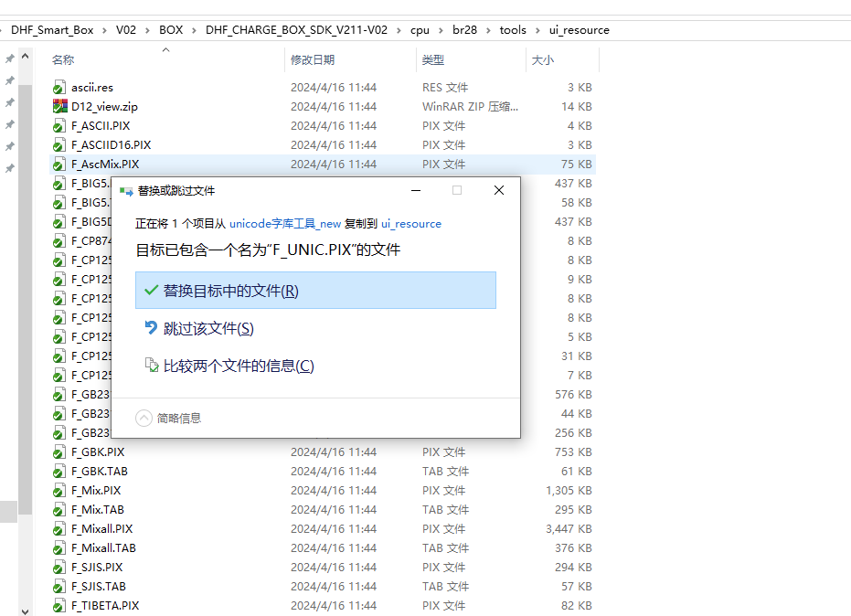This screenshot has height=616, width=851.
Task: Sort the file list by 大小 column
Action: tap(543, 59)
